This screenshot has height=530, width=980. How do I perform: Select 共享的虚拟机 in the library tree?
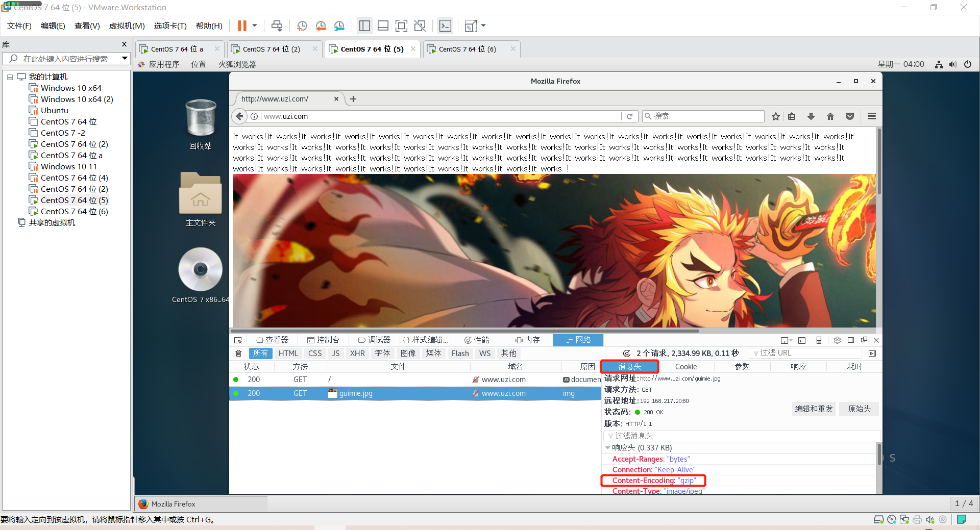(52, 223)
